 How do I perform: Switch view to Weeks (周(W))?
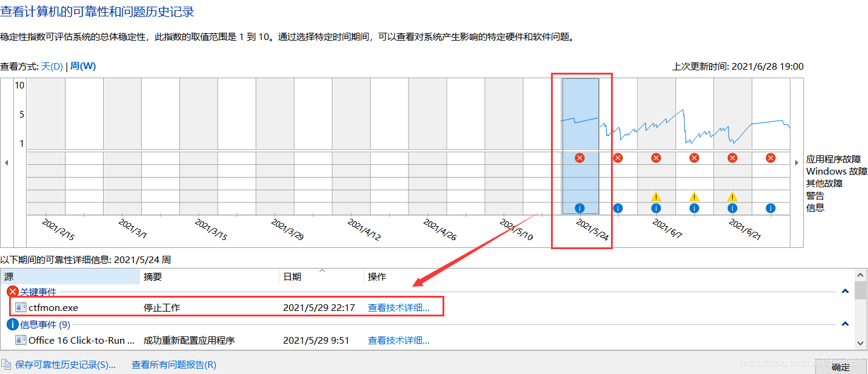pos(83,66)
